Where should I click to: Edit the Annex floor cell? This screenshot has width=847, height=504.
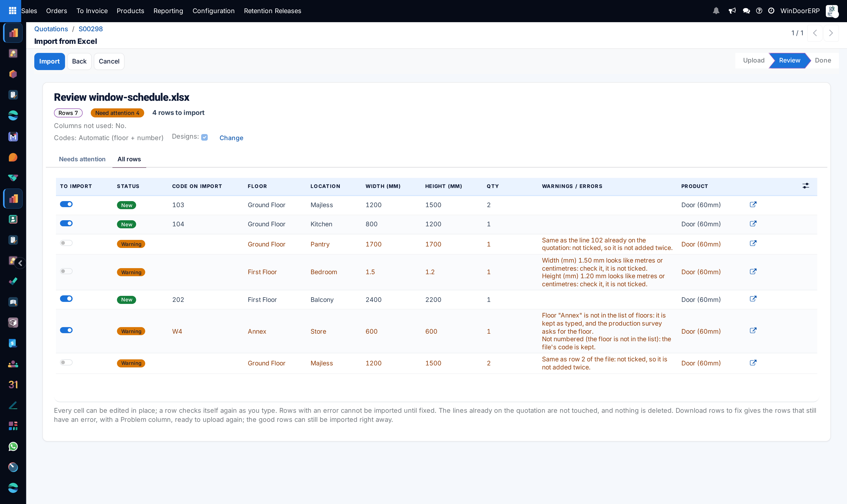pyautogui.click(x=275, y=331)
